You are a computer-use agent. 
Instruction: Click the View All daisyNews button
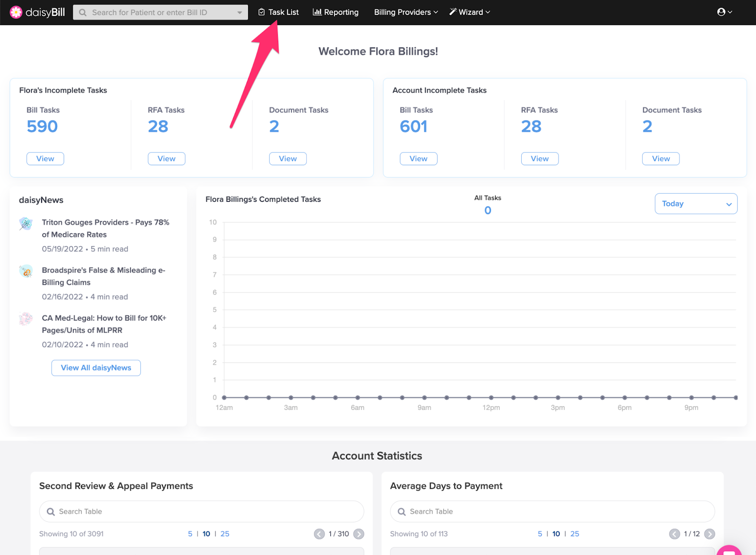(x=95, y=367)
